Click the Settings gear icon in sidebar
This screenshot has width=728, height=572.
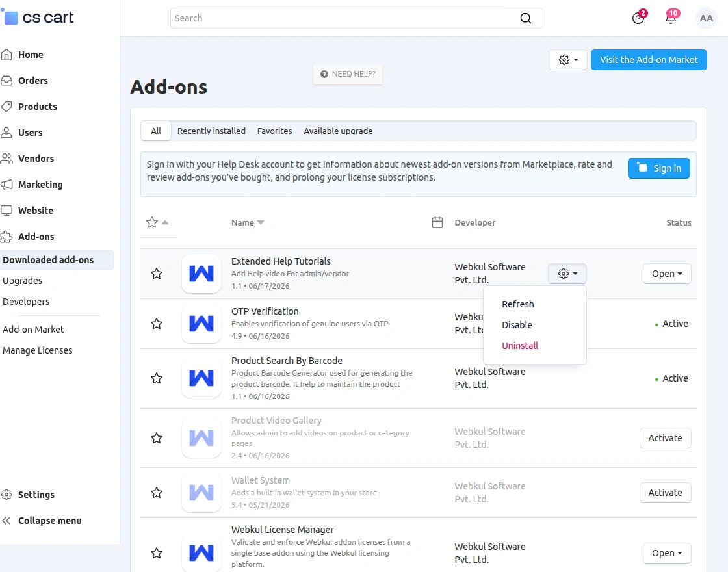click(x=6, y=495)
